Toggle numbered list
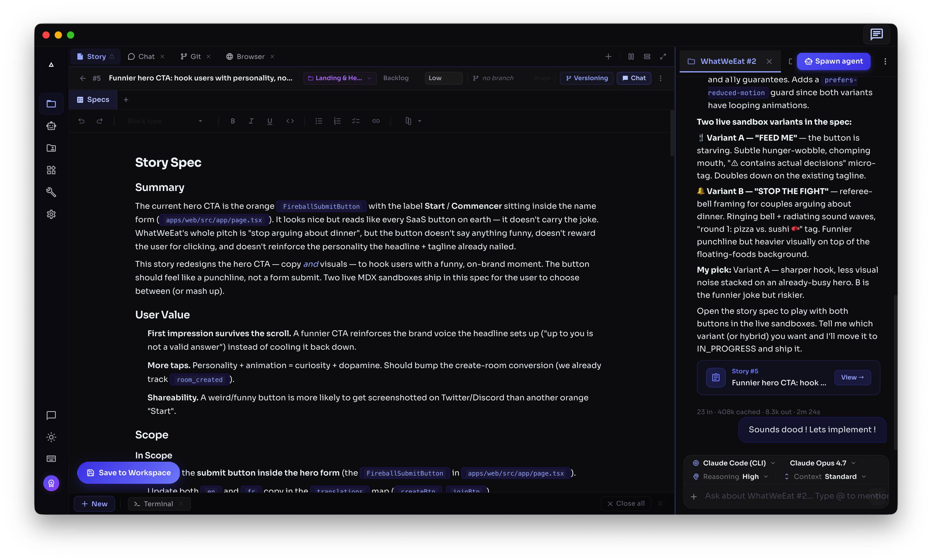932x560 pixels. [337, 121]
